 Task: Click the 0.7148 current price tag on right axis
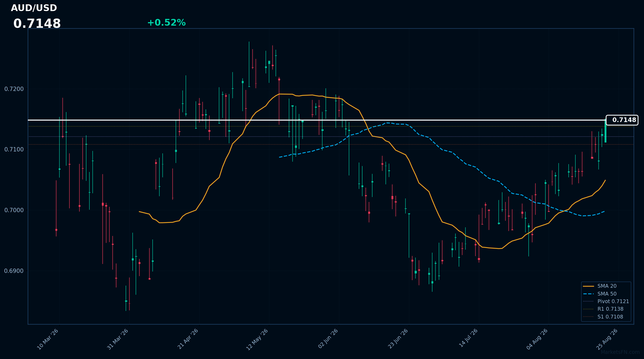click(622, 120)
